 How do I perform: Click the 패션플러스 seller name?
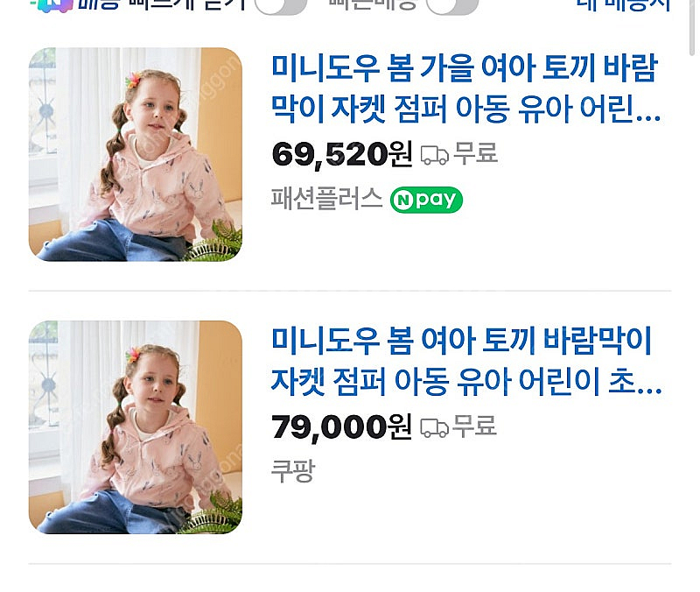pos(326,199)
